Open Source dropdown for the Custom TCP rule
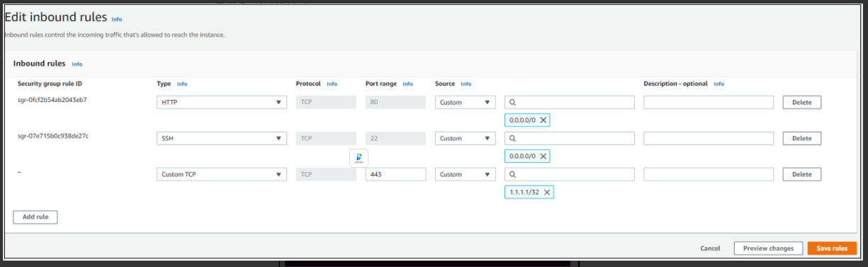Screen dimensions: 868x267 tap(465, 174)
